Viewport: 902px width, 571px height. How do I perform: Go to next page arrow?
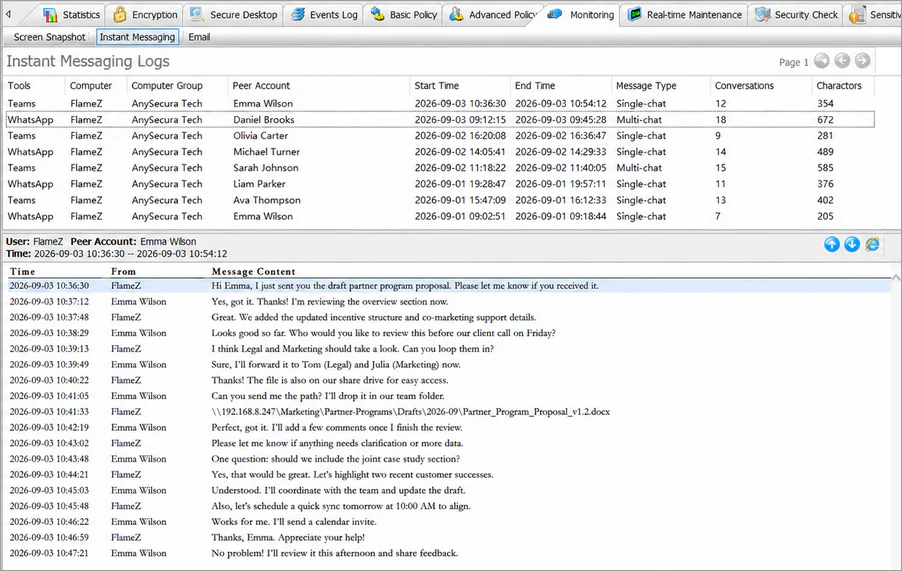(862, 61)
